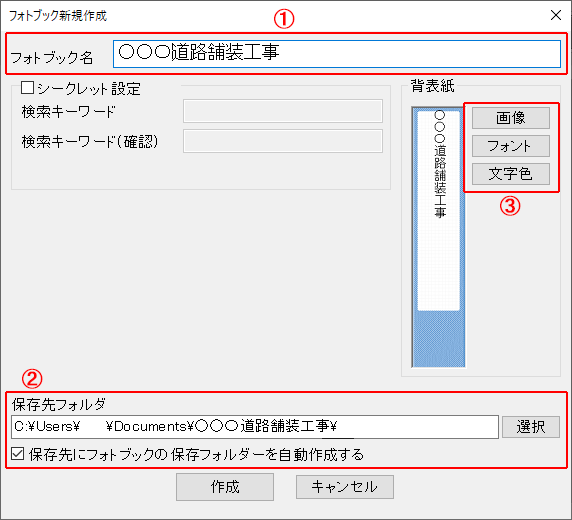This screenshot has height=520, width=572.
Task: Click the フォトブック名 text field
Action: 337,54
